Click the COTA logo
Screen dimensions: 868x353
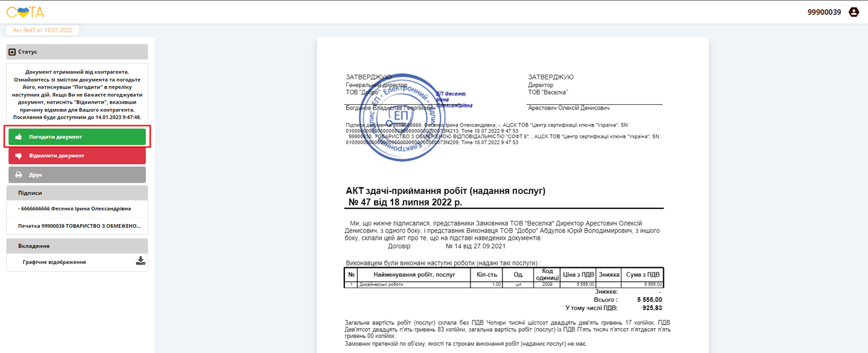pyautogui.click(x=25, y=12)
